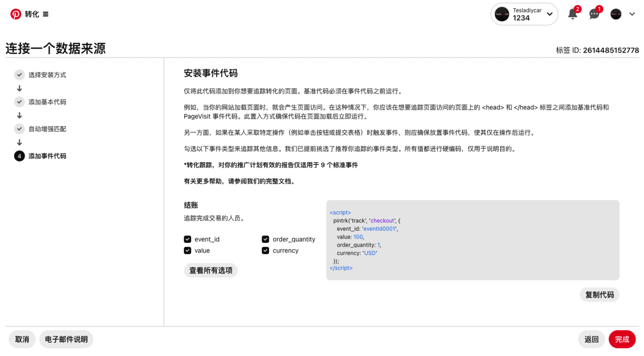
Task: Open the 转化 hamburger menu
Action: 46,14
